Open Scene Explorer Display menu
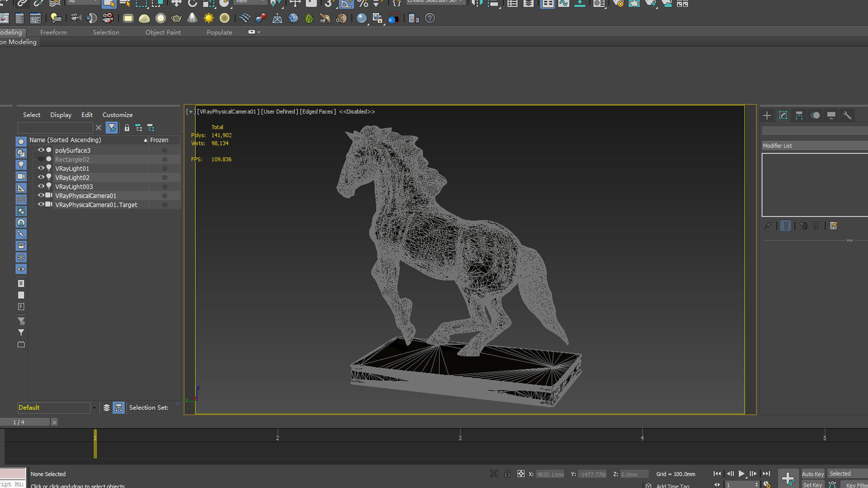This screenshot has width=868, height=488. tap(61, 115)
